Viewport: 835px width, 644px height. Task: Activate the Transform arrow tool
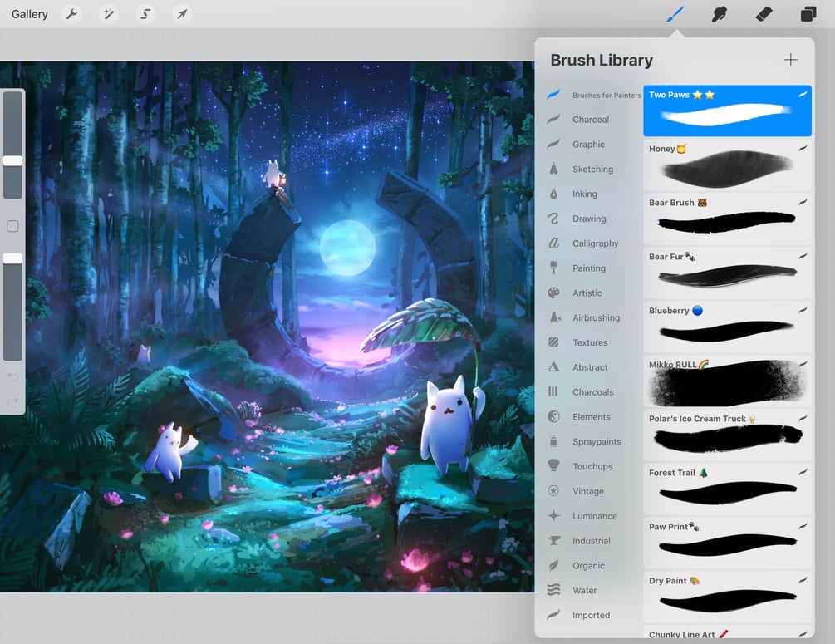pos(182,14)
